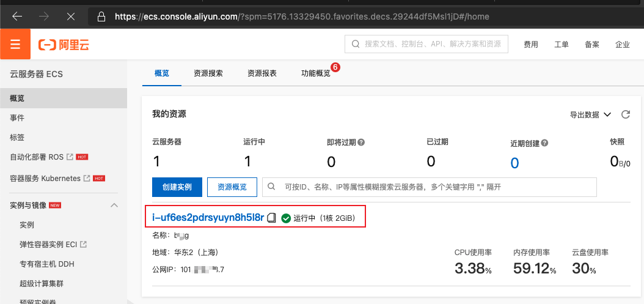Switch to the 概览 tab
Image resolution: width=644 pixels, height=304 pixels.
(162, 73)
